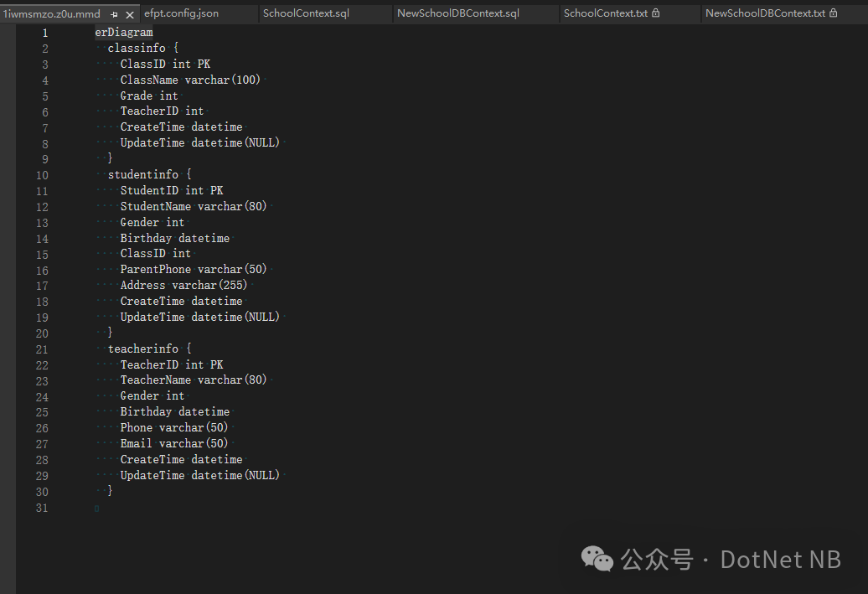The width and height of the screenshot is (868, 594).
Task: Click 'StudentName varchar(80)' text
Action: pyautogui.click(x=194, y=206)
